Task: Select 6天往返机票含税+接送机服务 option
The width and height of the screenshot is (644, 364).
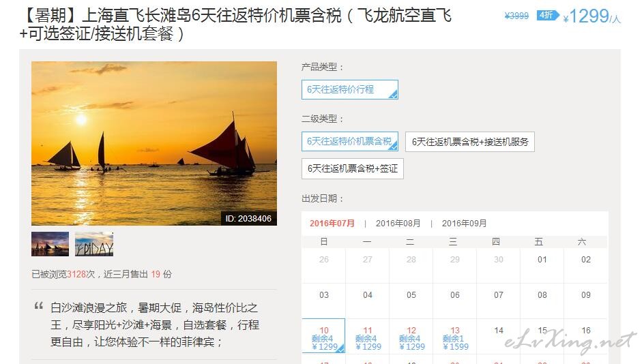Action: point(470,142)
